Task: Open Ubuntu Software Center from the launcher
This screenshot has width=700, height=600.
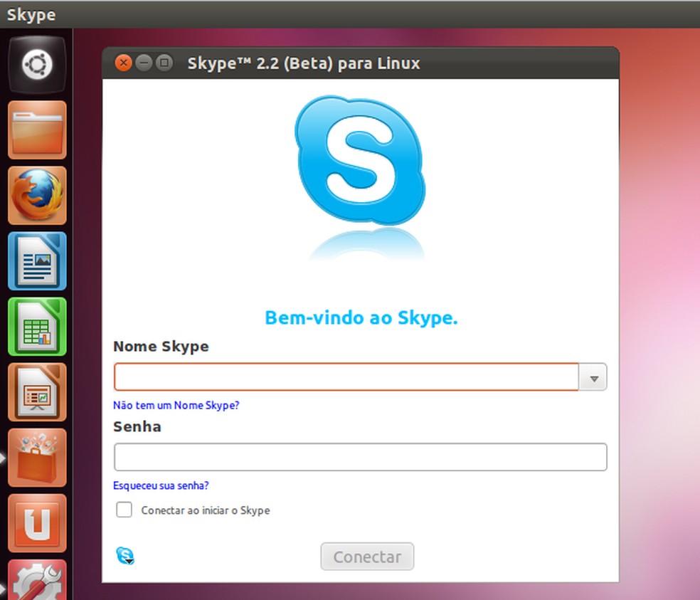Action: tap(36, 458)
